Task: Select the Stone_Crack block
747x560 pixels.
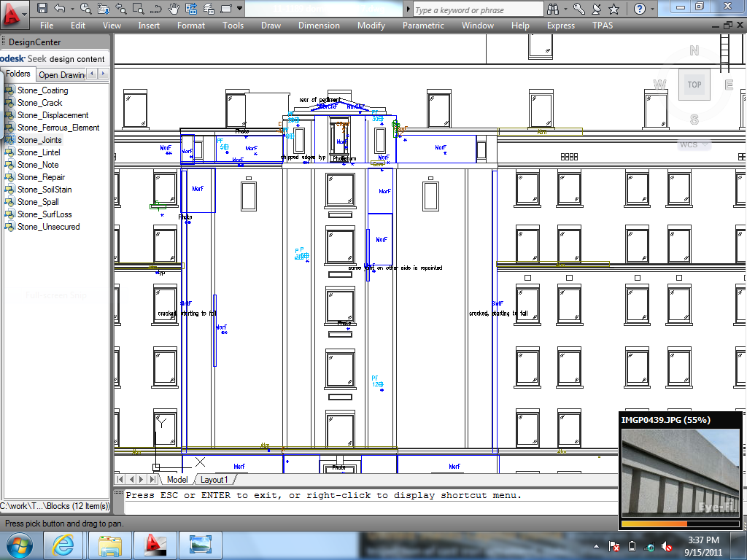Action: (39, 103)
